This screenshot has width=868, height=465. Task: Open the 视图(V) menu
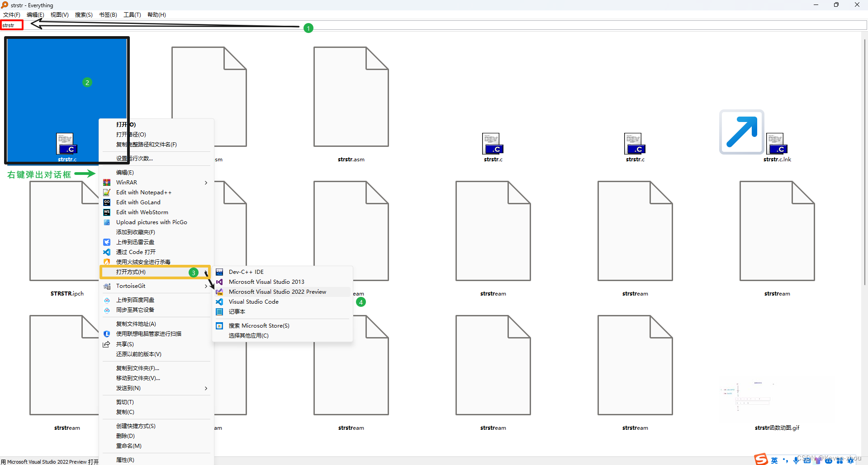(x=59, y=15)
